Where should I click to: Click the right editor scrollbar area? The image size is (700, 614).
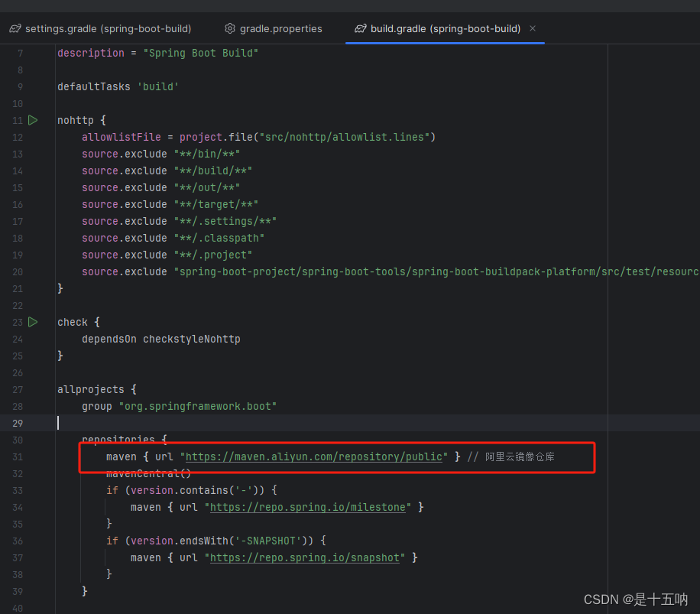690,306
